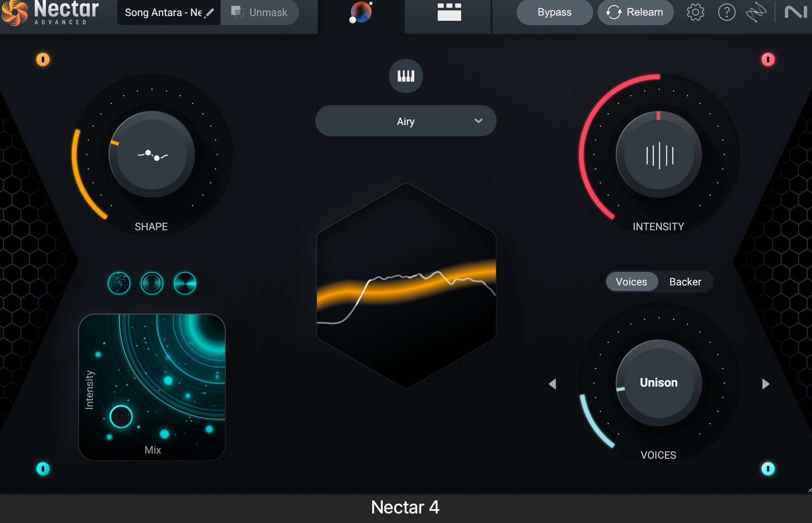
Task: Go to the previous voices mode arrow
Action: 553,384
